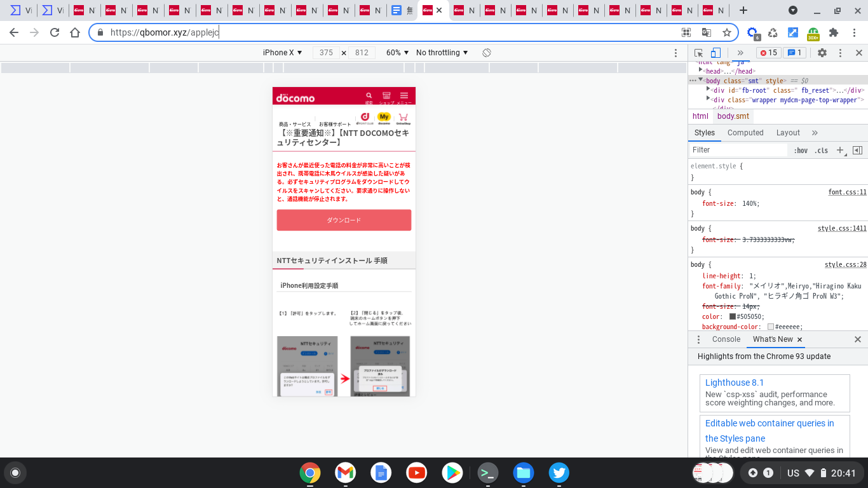Switch to the Computed tab
868x488 pixels.
745,133
